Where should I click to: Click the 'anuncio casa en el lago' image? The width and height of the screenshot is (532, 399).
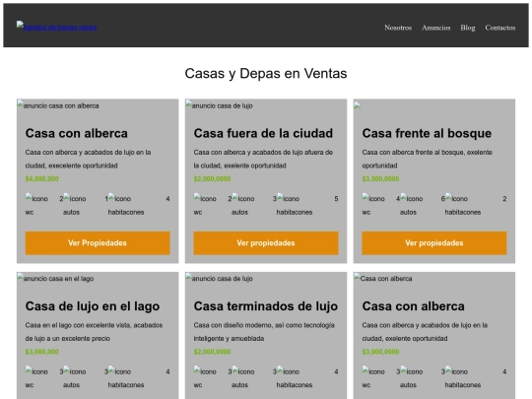55,278
